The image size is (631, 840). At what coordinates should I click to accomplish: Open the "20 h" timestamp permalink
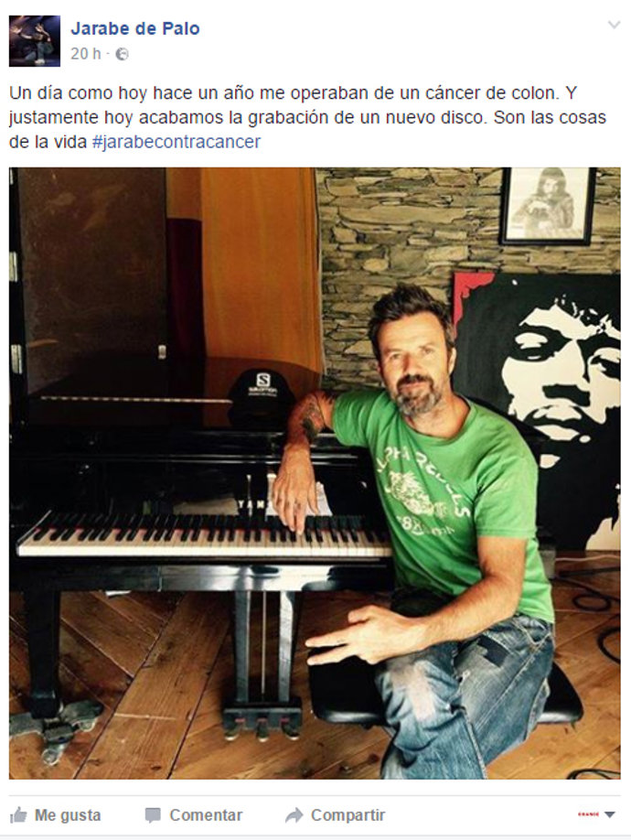85,54
